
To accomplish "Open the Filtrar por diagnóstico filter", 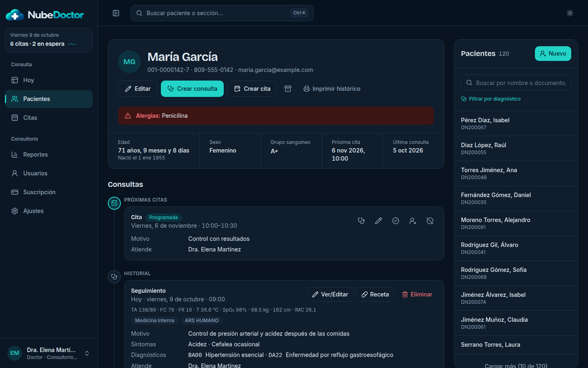I will [x=491, y=99].
